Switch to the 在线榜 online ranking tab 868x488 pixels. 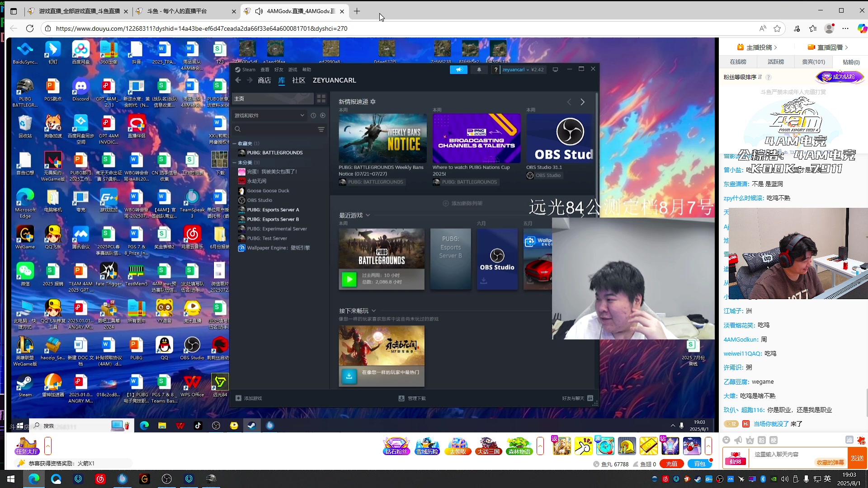click(x=738, y=62)
